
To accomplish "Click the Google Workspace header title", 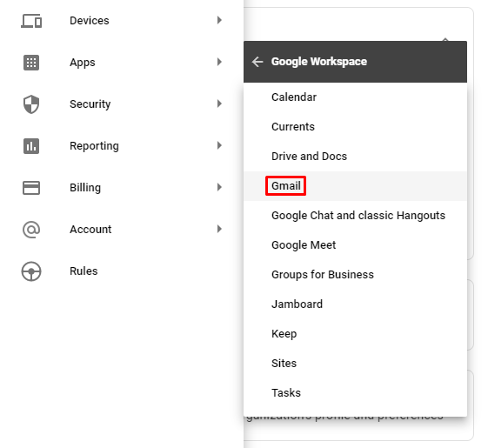I will 319,62.
